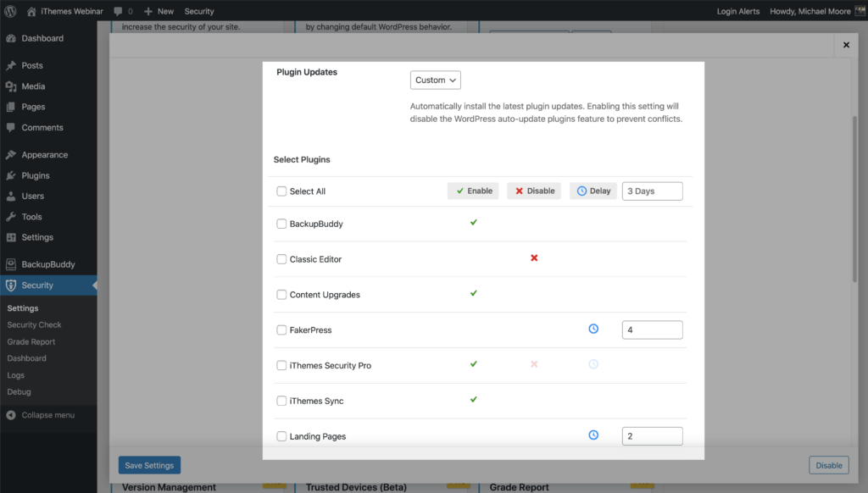Click the Plugins plug icon

pyautogui.click(x=11, y=175)
